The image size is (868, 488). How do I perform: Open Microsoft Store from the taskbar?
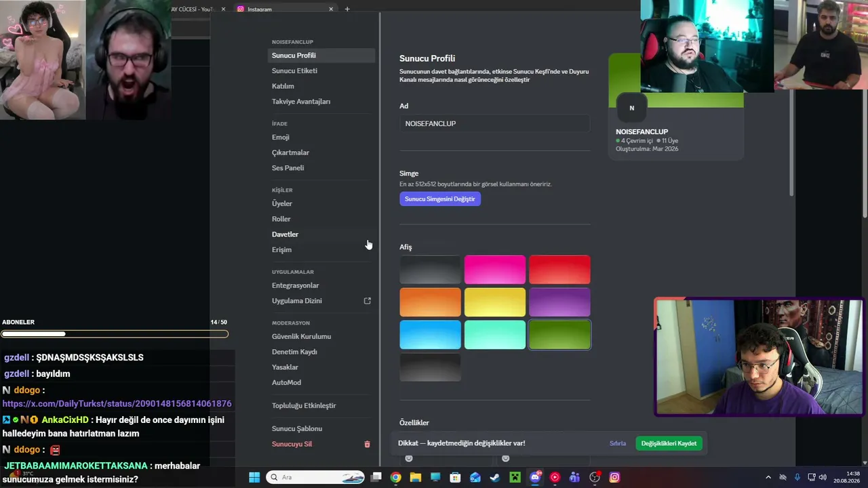point(455,477)
